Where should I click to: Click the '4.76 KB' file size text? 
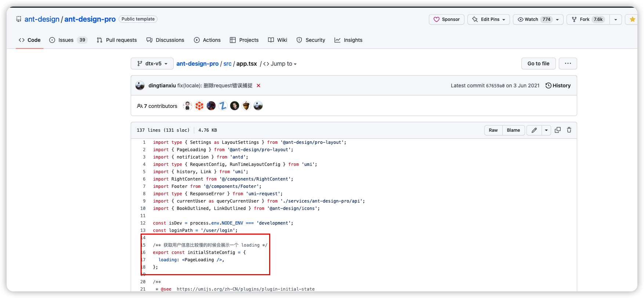coord(207,130)
